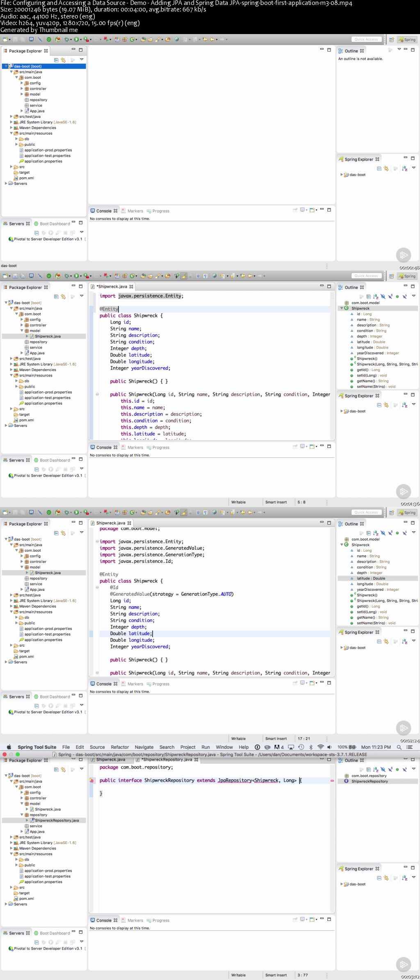420x980 pixels.
Task: Click the error marker beside the ShipwreckRepository interface declaration
Action: (x=92, y=780)
